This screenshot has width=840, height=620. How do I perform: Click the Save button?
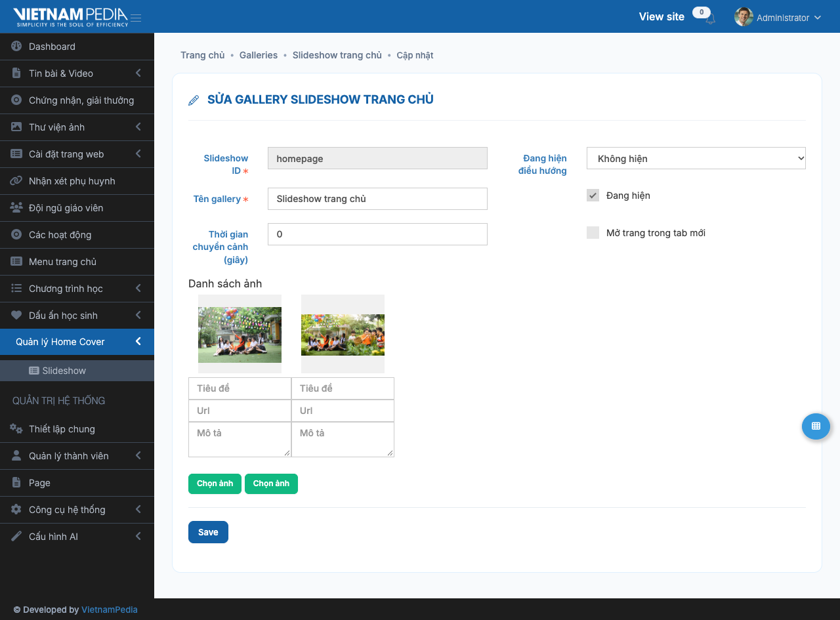[x=208, y=532]
